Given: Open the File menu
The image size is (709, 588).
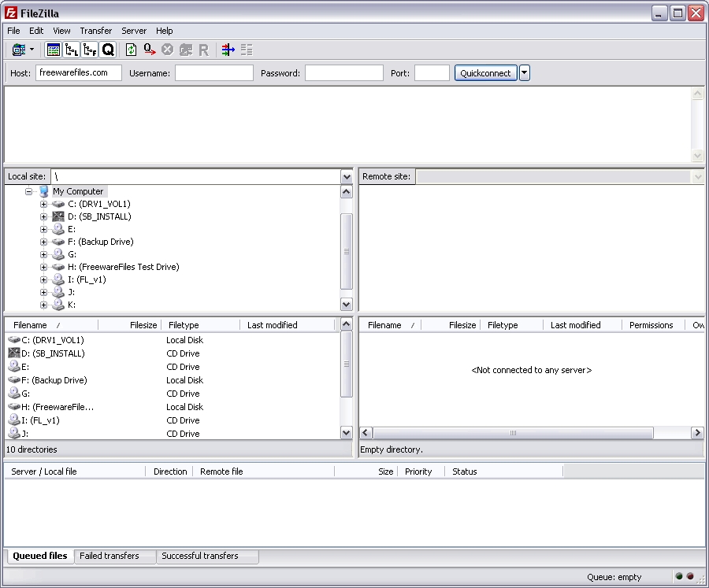Looking at the screenshot, I should click(13, 31).
